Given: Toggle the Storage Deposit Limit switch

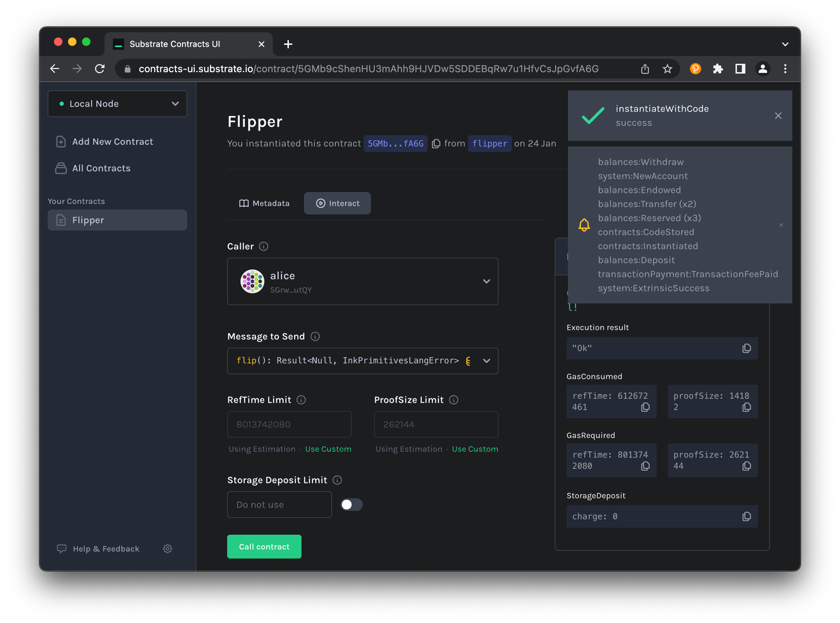Looking at the screenshot, I should pos(351,505).
